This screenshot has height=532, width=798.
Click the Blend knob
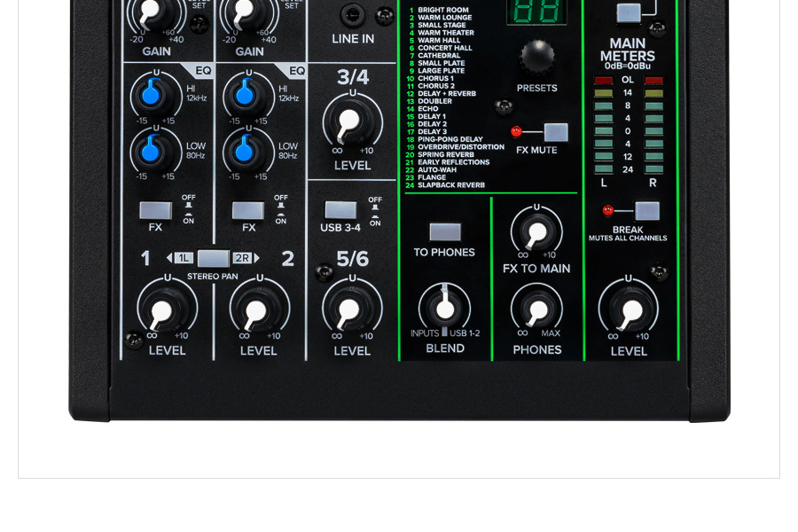[445, 309]
